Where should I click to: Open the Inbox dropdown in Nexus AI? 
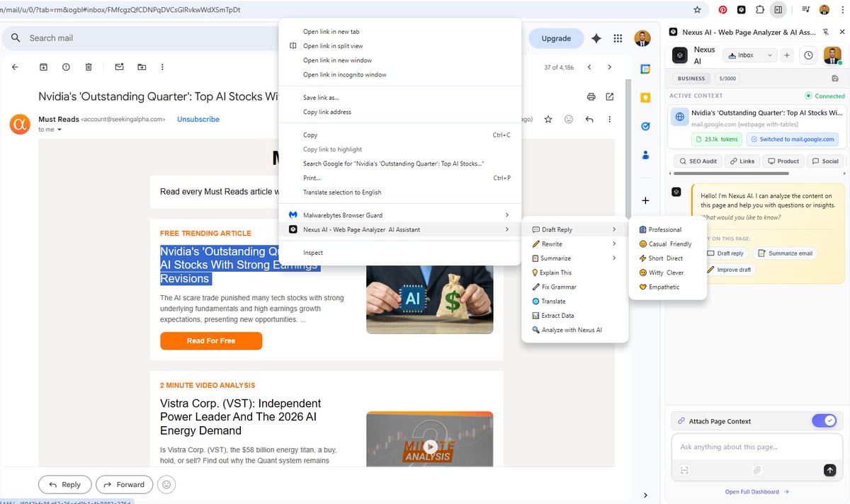coord(749,55)
